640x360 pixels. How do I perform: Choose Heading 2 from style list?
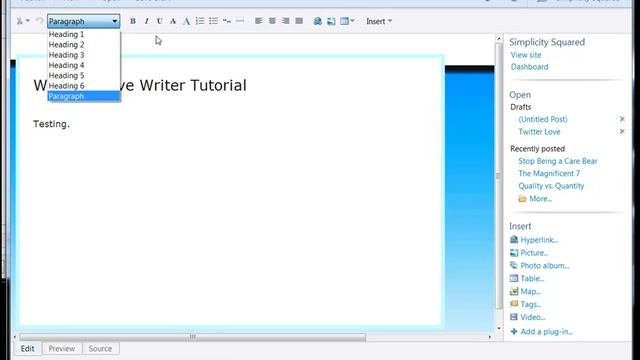click(x=84, y=44)
